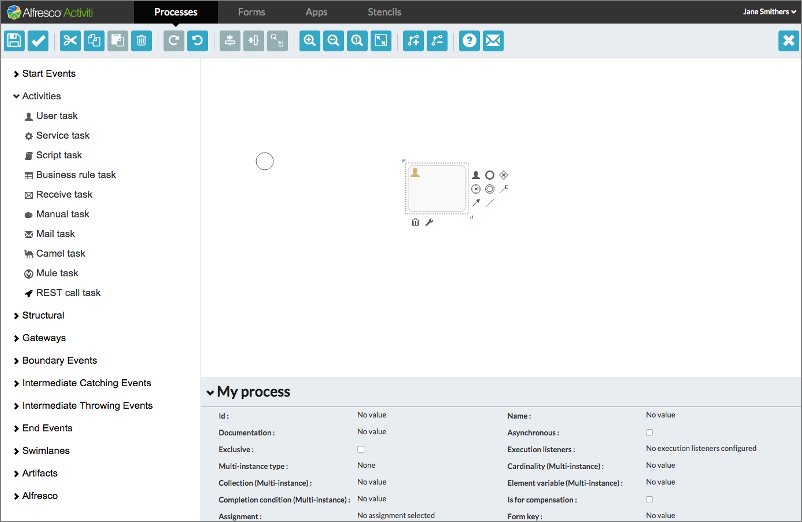This screenshot has height=522, width=802.
Task: Select the start event circle on canvas
Action: pos(264,162)
